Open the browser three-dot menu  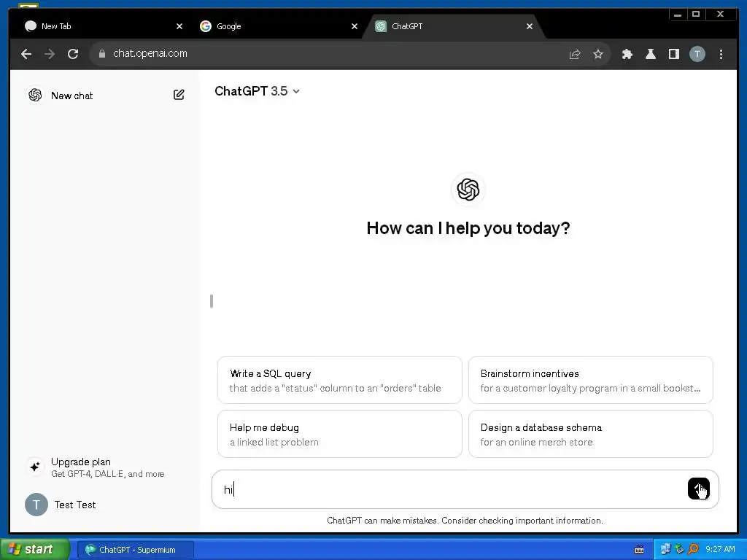[x=721, y=54]
